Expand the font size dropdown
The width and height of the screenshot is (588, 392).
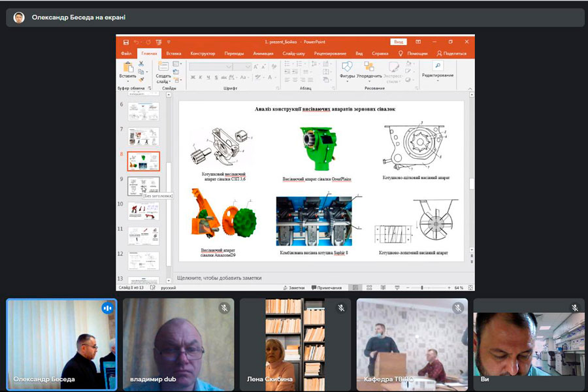[x=248, y=67]
